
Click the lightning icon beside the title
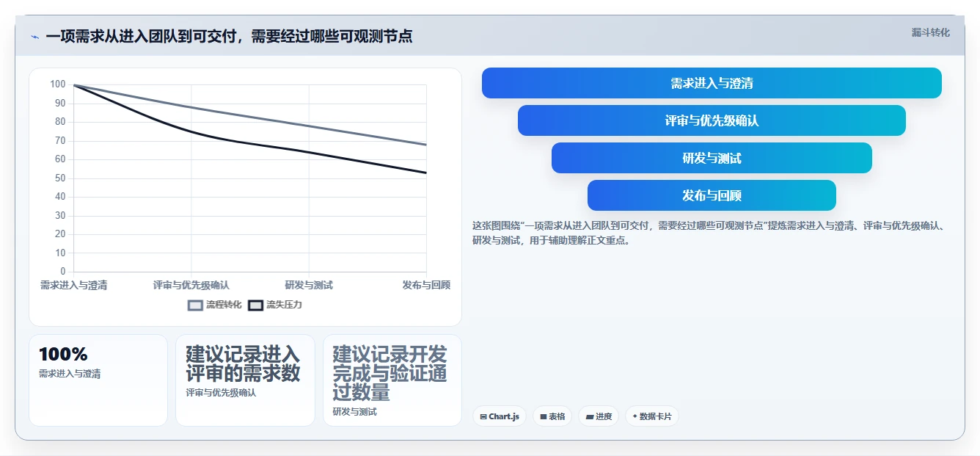coord(34,37)
